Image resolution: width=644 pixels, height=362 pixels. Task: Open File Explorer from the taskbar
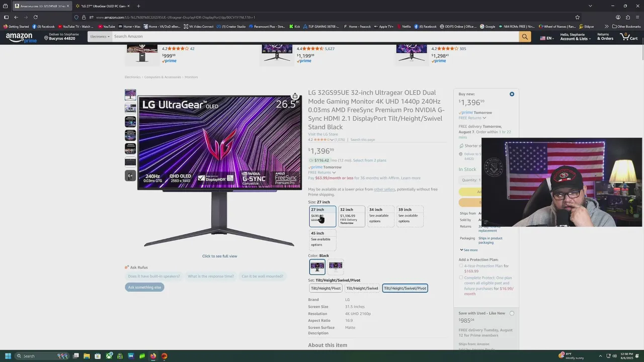[x=87, y=356]
